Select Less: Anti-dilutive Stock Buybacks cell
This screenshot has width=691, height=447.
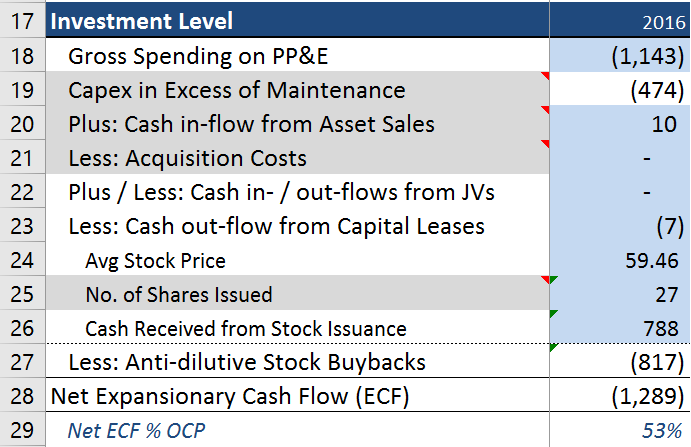pyautogui.click(x=297, y=361)
